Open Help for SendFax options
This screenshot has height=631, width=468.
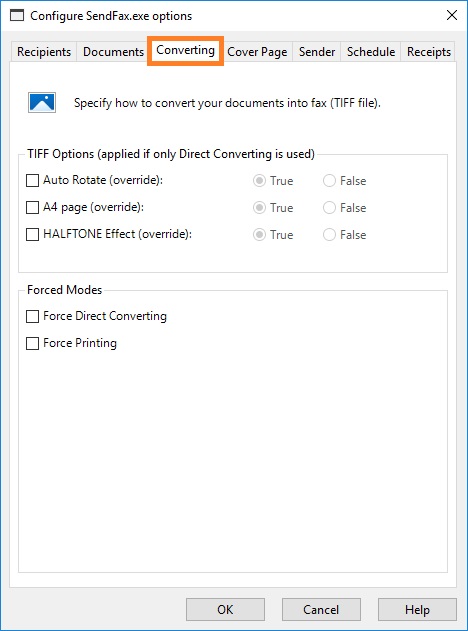coord(417,609)
